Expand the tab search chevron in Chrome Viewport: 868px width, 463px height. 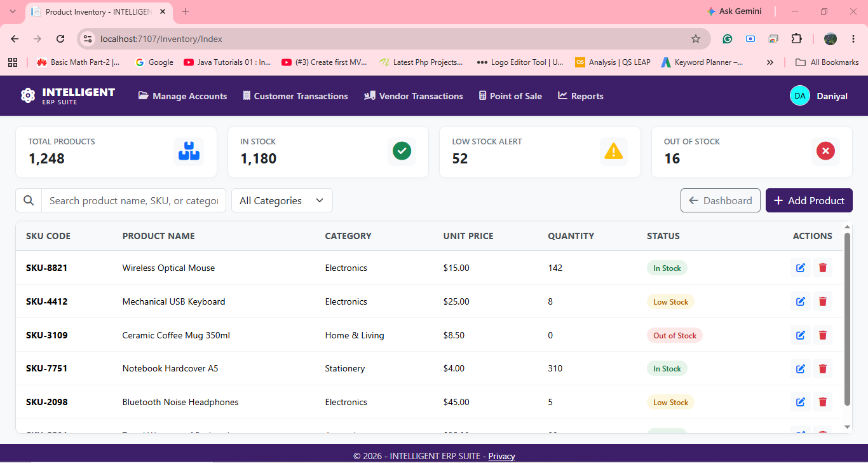coord(12,11)
